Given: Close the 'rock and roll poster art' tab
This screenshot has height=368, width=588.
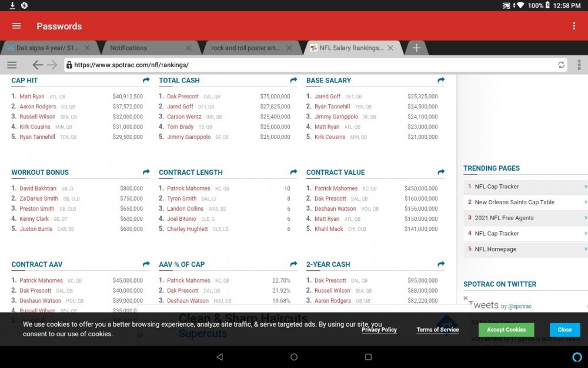Looking at the screenshot, I should tap(289, 48).
